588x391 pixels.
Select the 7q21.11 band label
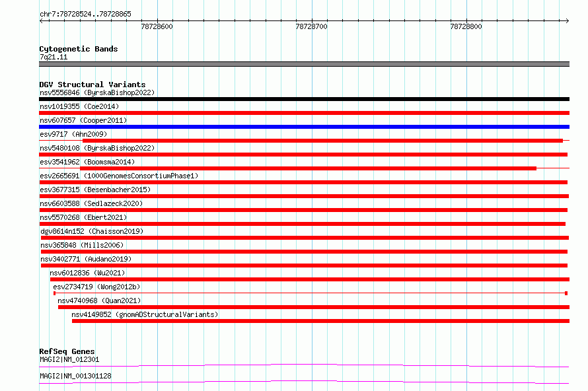pyautogui.click(x=54, y=57)
